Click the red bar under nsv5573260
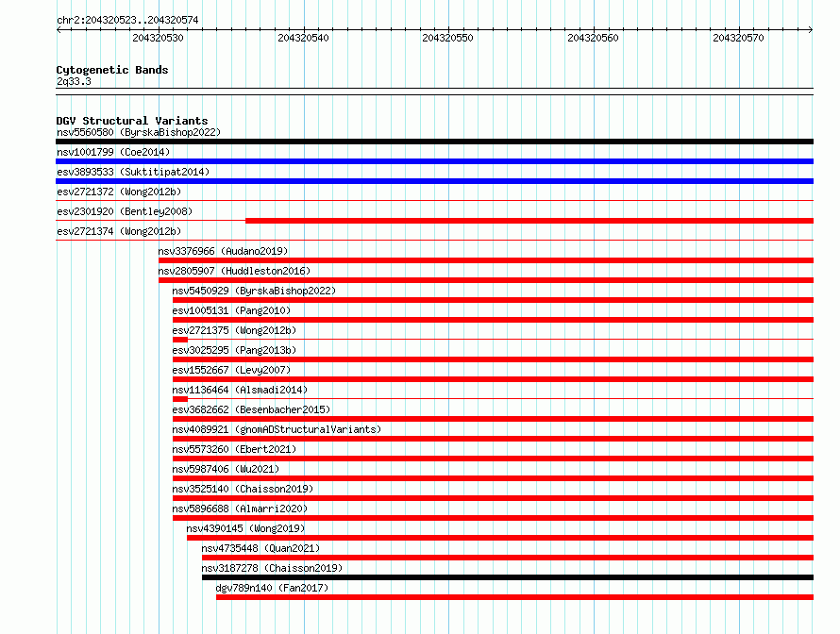 tap(493, 459)
